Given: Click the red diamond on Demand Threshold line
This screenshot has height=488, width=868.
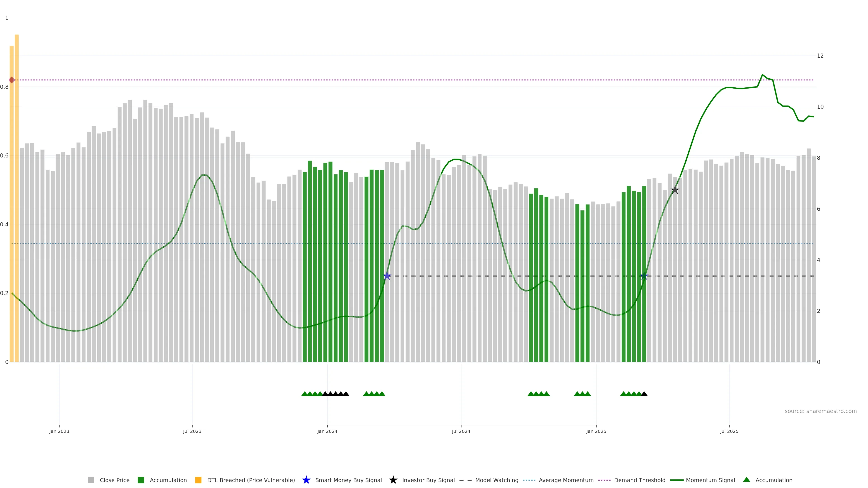Looking at the screenshot, I should (x=12, y=80).
